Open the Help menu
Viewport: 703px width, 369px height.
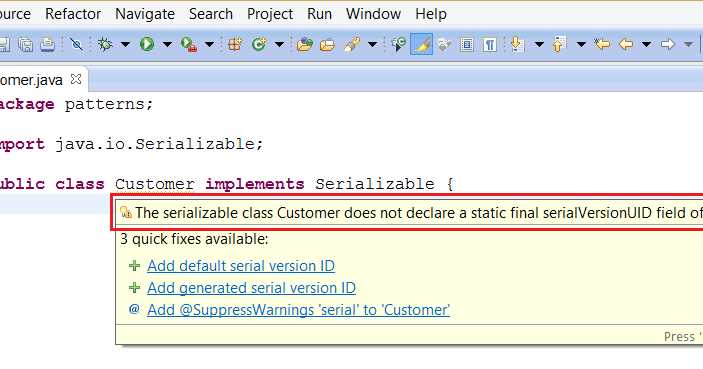pyautogui.click(x=431, y=14)
